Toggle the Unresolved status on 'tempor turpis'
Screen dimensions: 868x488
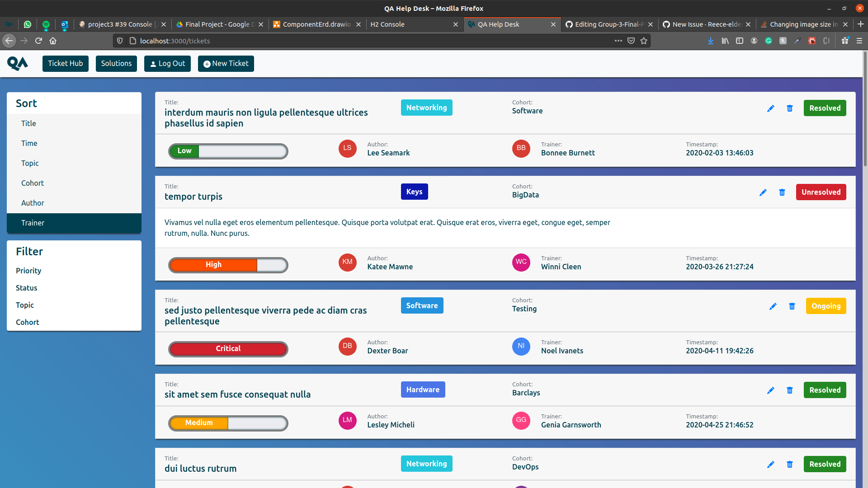pos(821,192)
